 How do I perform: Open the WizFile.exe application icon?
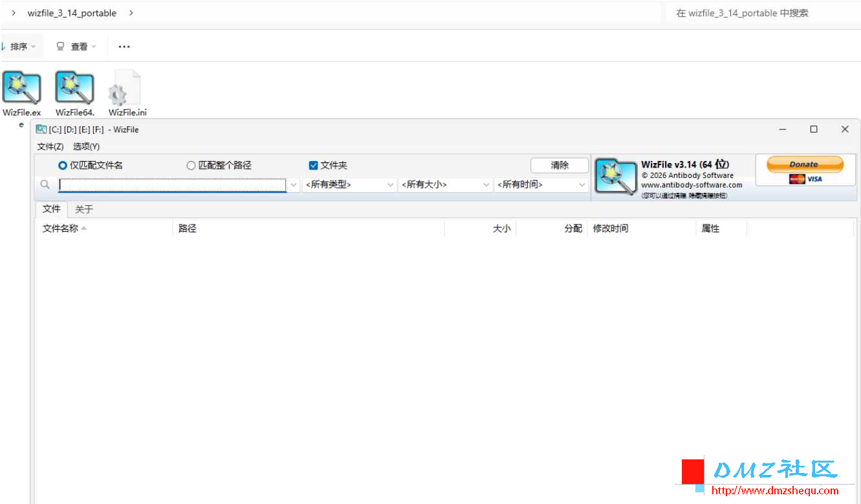point(21,88)
